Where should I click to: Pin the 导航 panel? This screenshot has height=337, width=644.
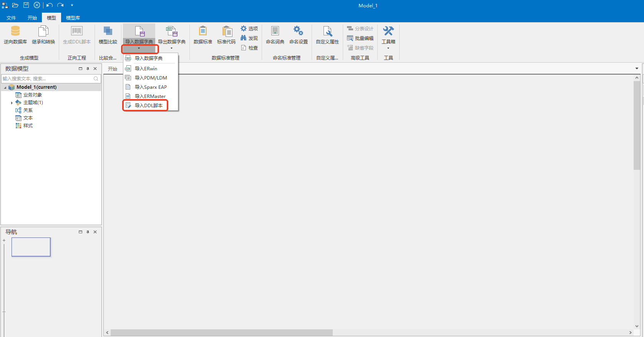[88, 232]
